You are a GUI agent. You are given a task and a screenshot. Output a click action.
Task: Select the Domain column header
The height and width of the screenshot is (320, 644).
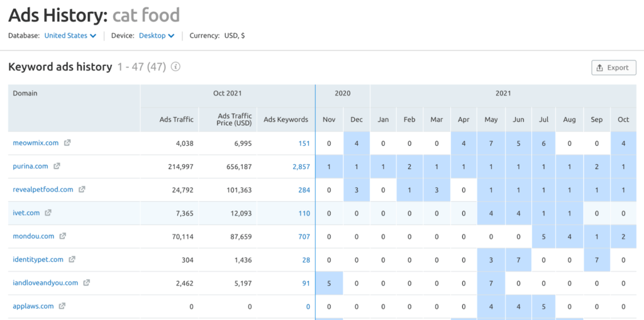tap(25, 93)
